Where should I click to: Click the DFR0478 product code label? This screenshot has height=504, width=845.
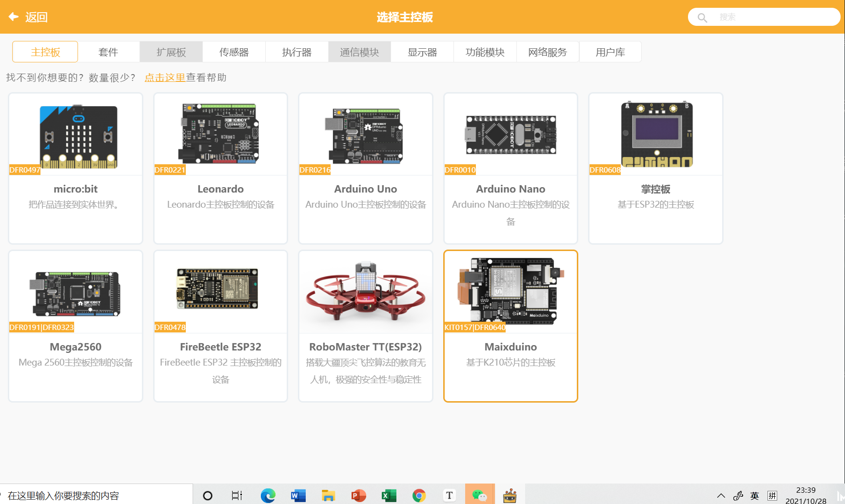pos(170,328)
